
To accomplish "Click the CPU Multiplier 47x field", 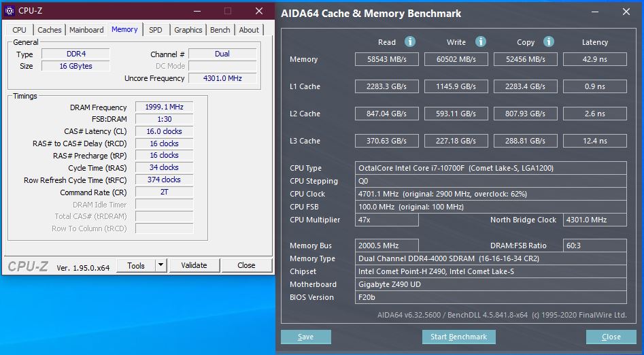I will tap(387, 220).
